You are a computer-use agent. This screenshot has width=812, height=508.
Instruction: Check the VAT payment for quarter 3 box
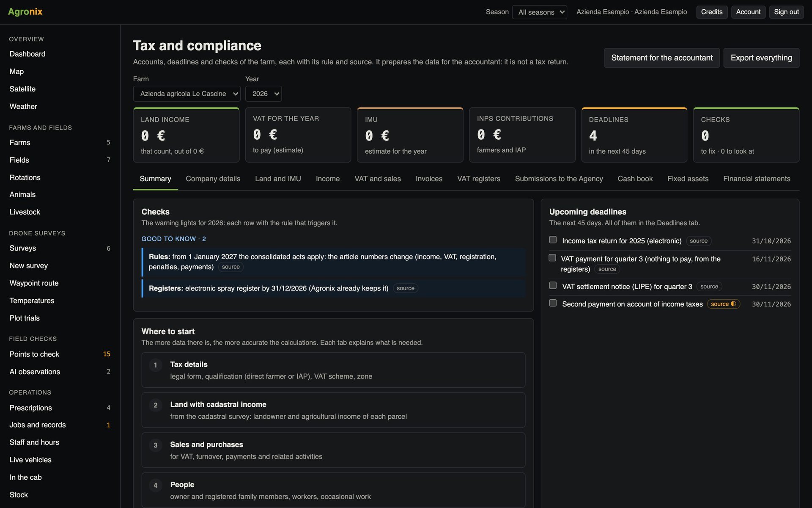552,258
